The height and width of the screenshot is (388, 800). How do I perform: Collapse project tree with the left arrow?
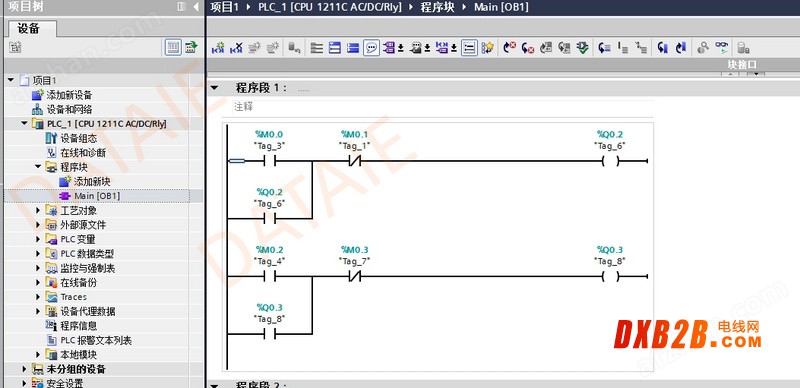[x=196, y=7]
